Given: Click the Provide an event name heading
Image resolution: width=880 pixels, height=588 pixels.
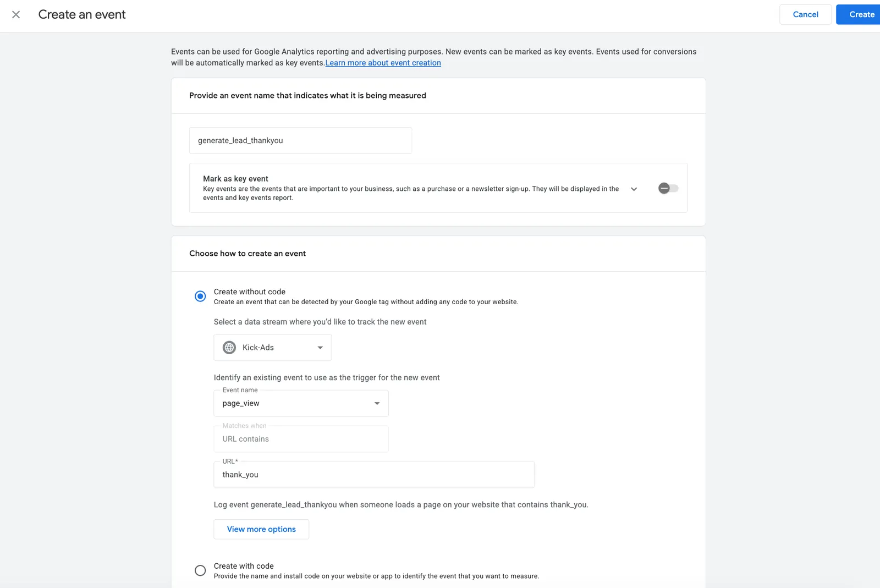Looking at the screenshot, I should click(307, 96).
